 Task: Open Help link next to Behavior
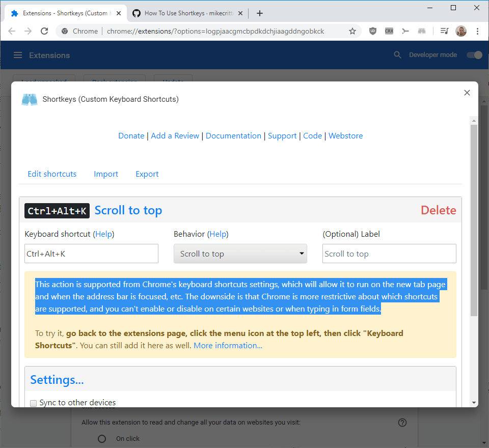[x=218, y=234]
